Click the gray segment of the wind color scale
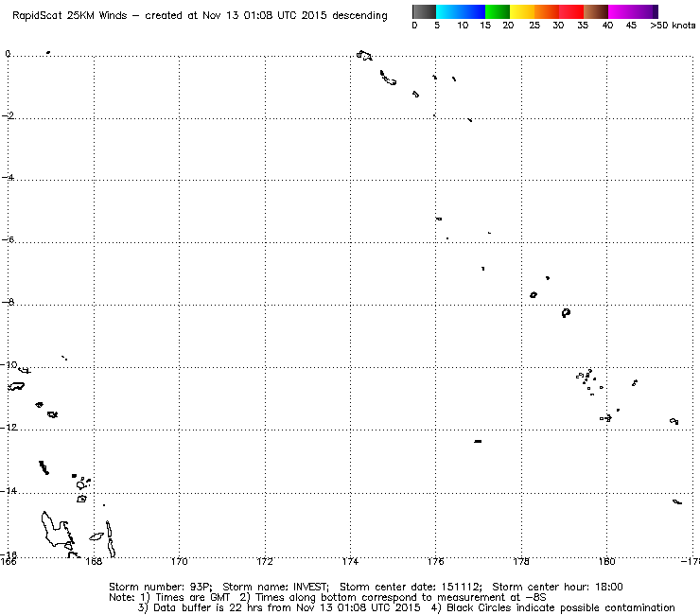700x615 pixels. tap(424, 11)
